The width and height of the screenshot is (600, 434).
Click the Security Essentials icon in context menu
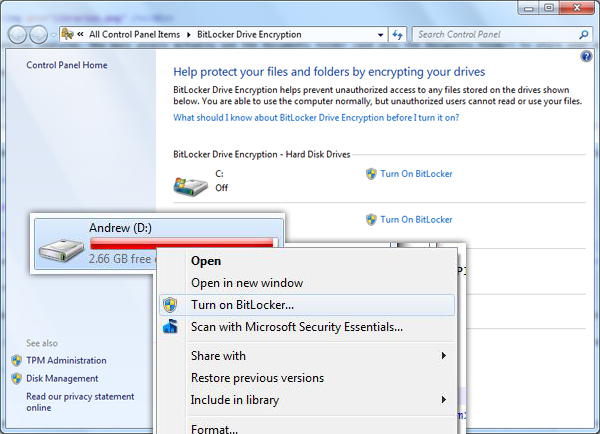pos(170,326)
